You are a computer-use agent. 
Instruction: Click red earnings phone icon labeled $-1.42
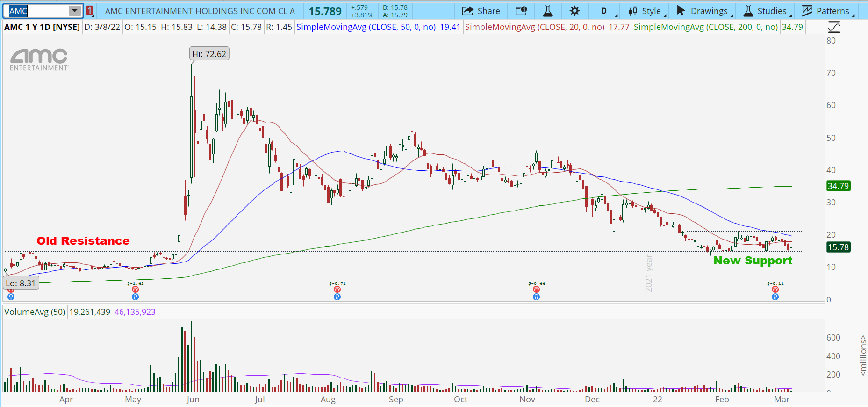[135, 290]
